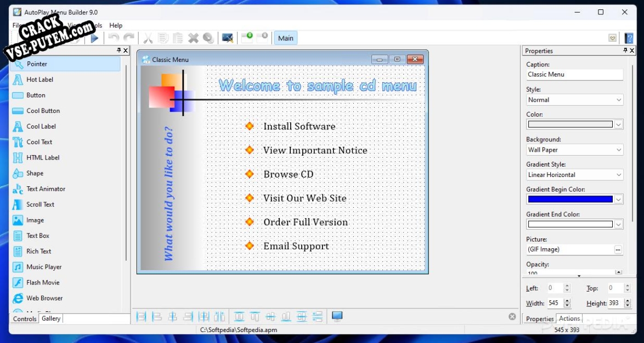Click the Undo arrow in the toolbar
The width and height of the screenshot is (644, 343).
(114, 38)
